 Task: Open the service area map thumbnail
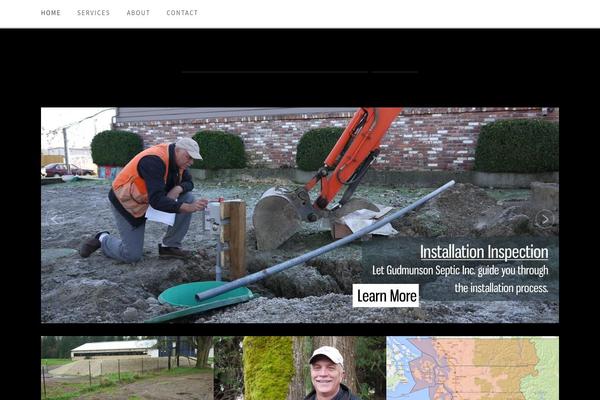[x=473, y=368]
